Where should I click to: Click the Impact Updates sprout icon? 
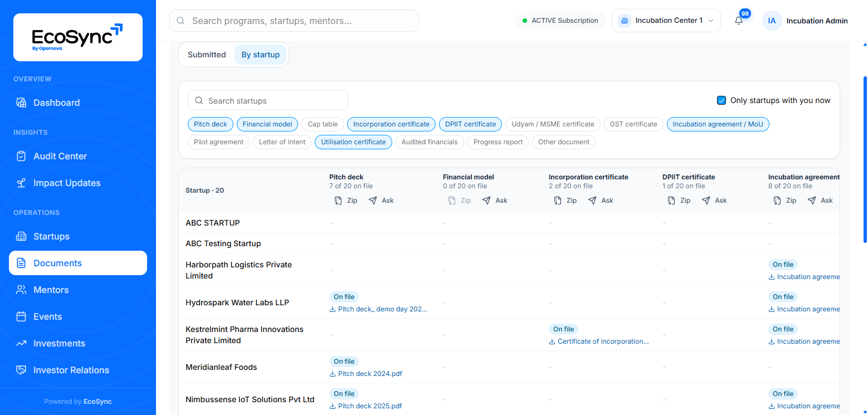click(x=21, y=183)
